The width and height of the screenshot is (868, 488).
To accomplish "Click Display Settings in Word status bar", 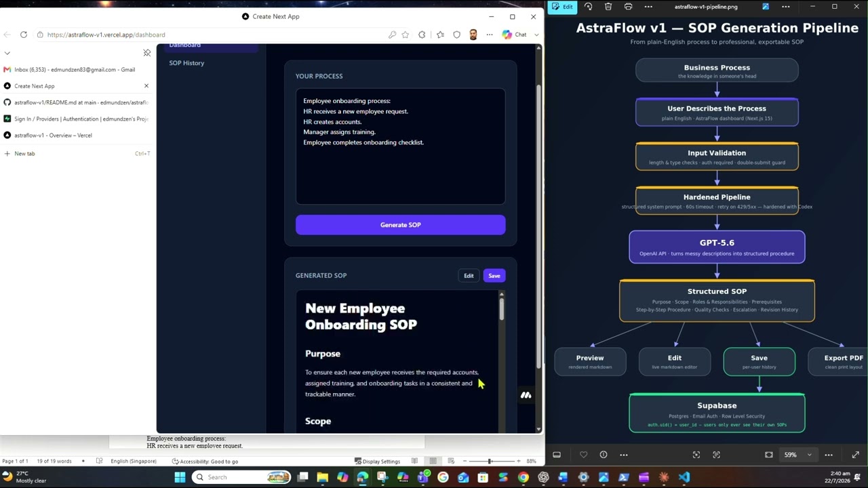I will (x=377, y=462).
